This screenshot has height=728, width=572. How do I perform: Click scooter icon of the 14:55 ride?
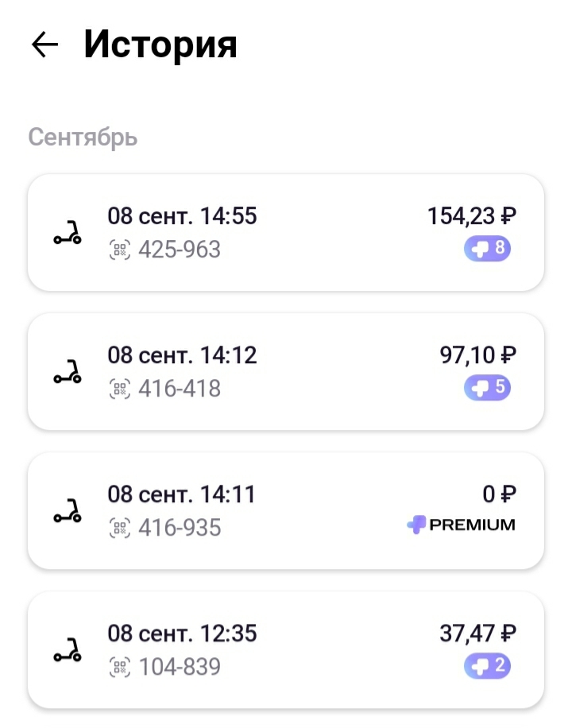pyautogui.click(x=68, y=233)
